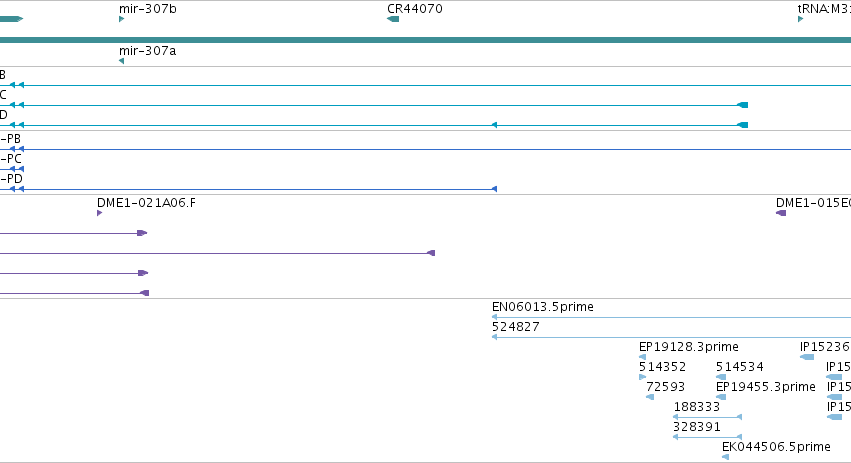Click the mir-307b gene arrow glyph

[x=122, y=19]
